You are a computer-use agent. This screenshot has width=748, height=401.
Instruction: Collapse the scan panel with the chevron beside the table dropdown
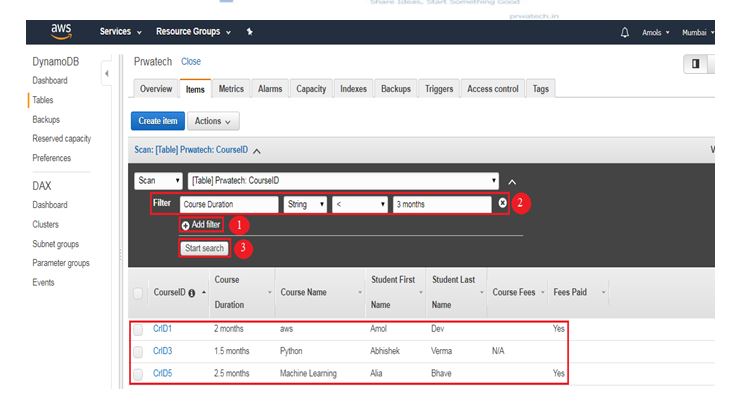click(x=512, y=182)
